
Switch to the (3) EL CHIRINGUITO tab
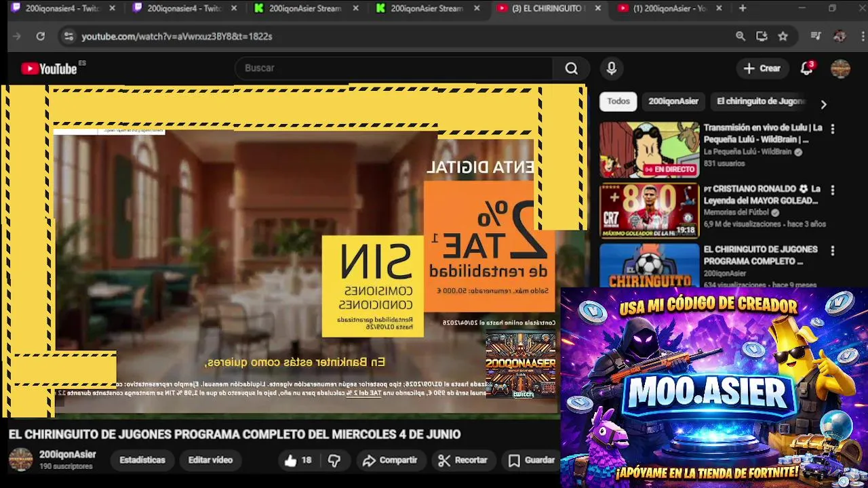pyautogui.click(x=547, y=8)
